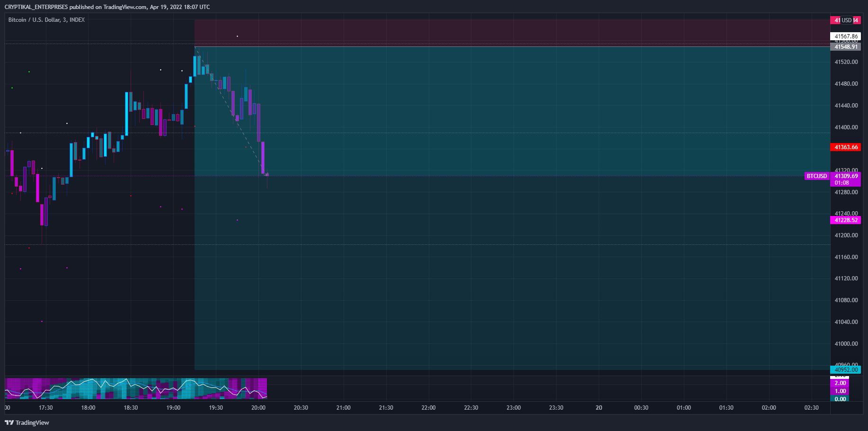Screen dimensions: 868x431
Task: Click the 18:00 time axis label
Action: coord(88,408)
